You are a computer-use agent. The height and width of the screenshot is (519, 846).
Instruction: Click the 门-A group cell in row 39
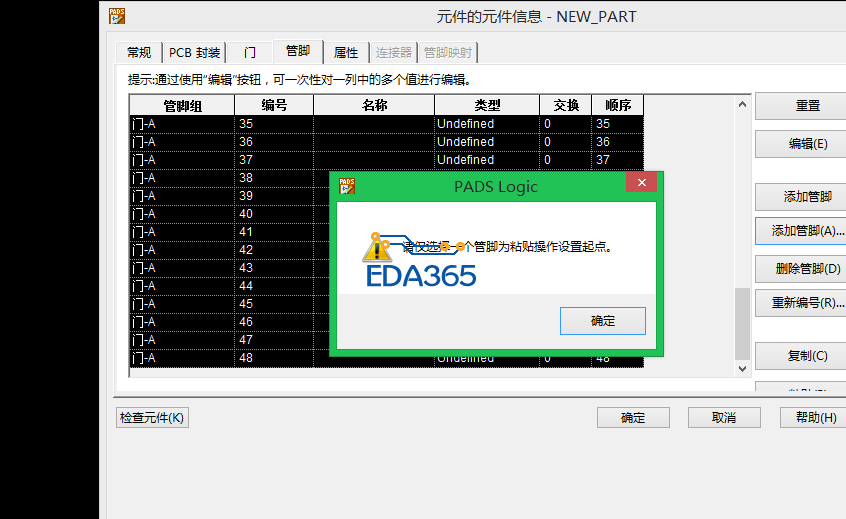click(x=182, y=196)
